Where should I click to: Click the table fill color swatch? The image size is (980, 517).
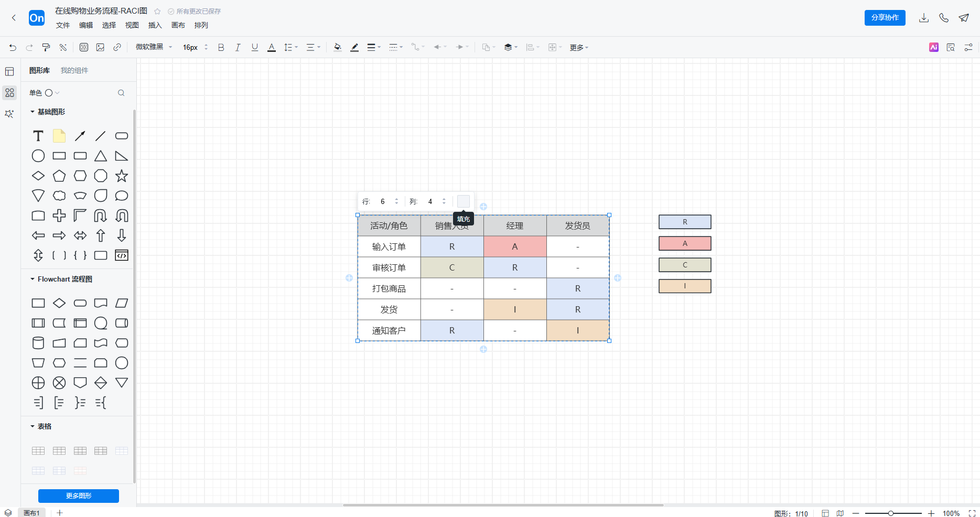coord(463,201)
